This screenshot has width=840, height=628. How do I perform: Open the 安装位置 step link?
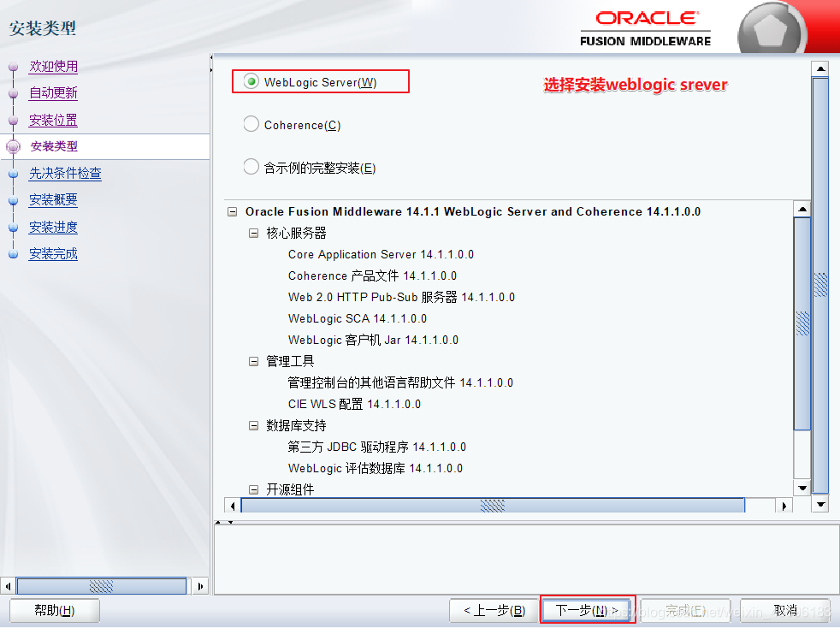54,120
